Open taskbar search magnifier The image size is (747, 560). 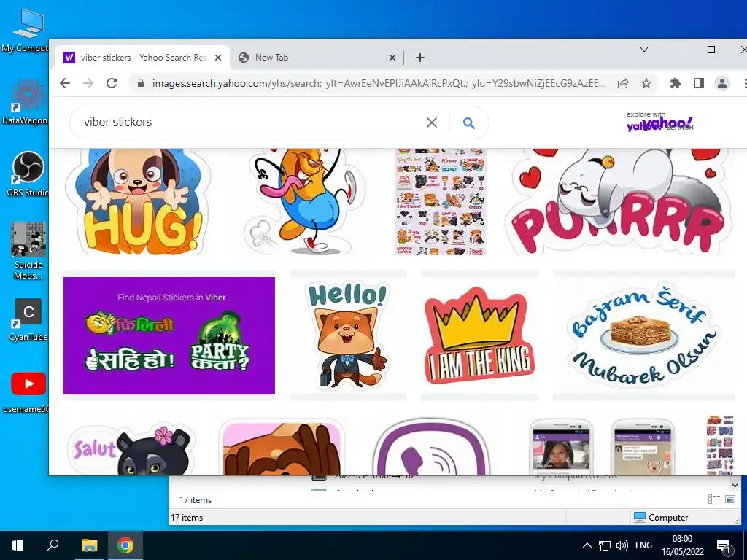pyautogui.click(x=53, y=545)
